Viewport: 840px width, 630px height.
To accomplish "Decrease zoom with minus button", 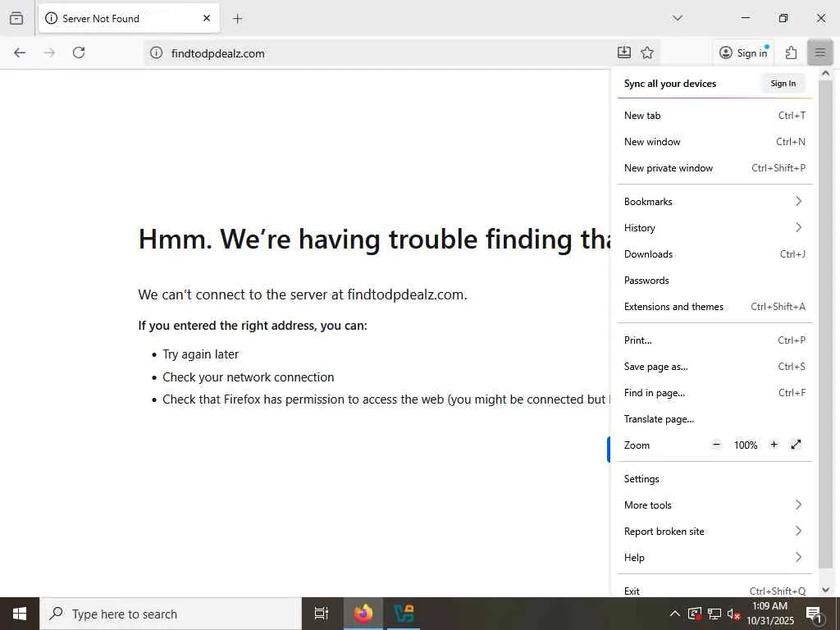I will [716, 445].
